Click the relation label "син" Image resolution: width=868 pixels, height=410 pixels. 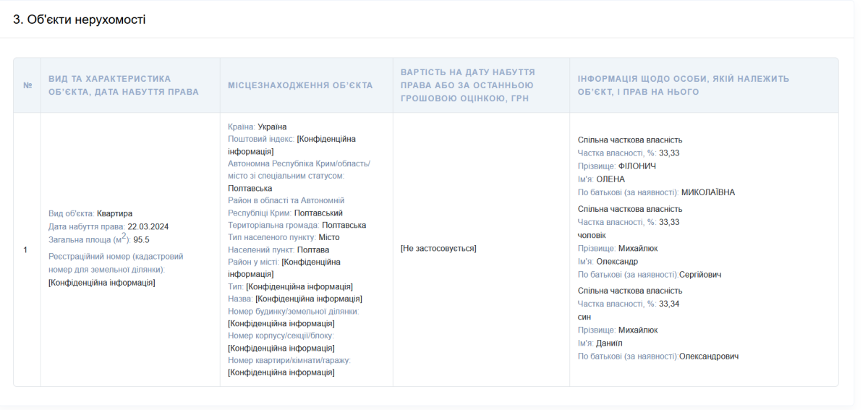[x=584, y=317]
